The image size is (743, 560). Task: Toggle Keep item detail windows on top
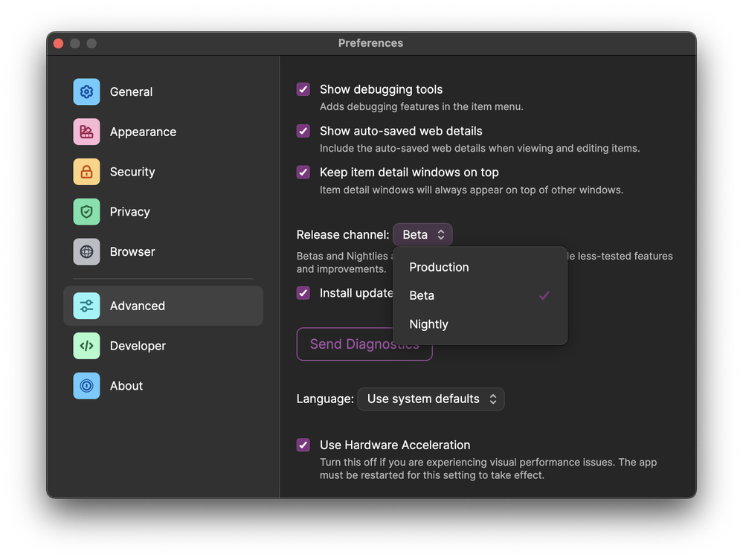[303, 172]
